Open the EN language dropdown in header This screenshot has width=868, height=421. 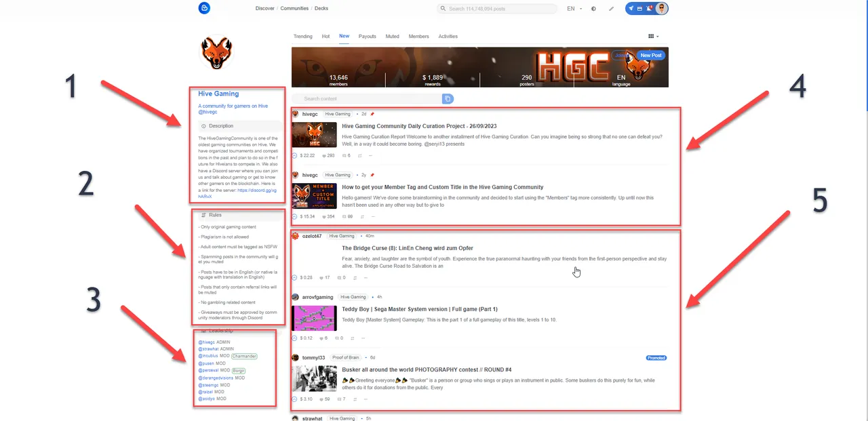(574, 9)
